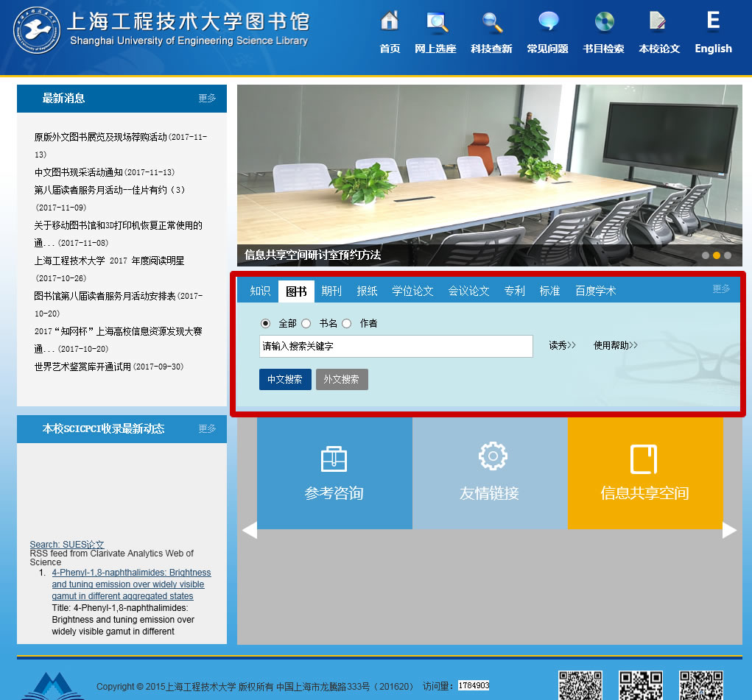The width and height of the screenshot is (752, 700).
Task: Expand more news via 更多 in 最新消息
Action: [x=207, y=98]
